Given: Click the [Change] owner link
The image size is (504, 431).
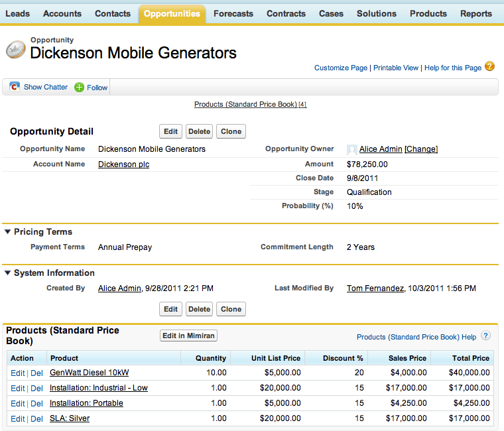Looking at the screenshot, I should 421,149.
